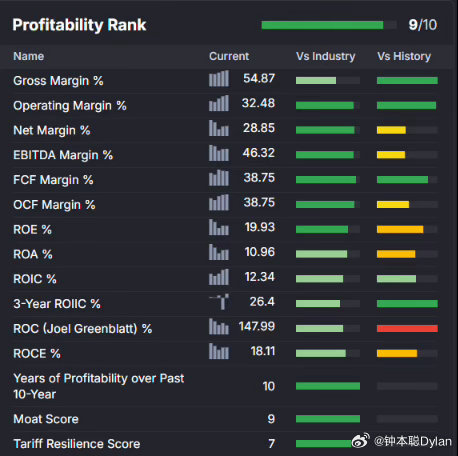
Task: Open the Moat Score metric link
Action: coord(46,419)
